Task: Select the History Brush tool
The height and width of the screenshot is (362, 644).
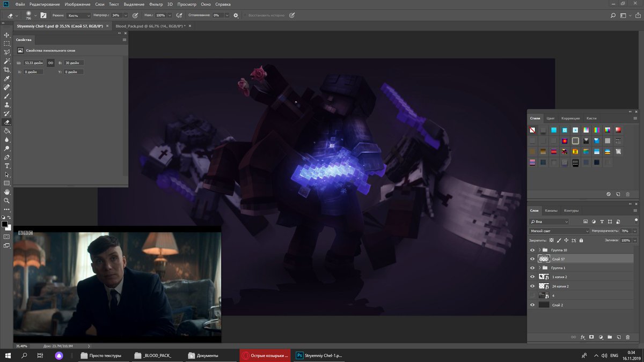Action: pyautogui.click(x=7, y=114)
